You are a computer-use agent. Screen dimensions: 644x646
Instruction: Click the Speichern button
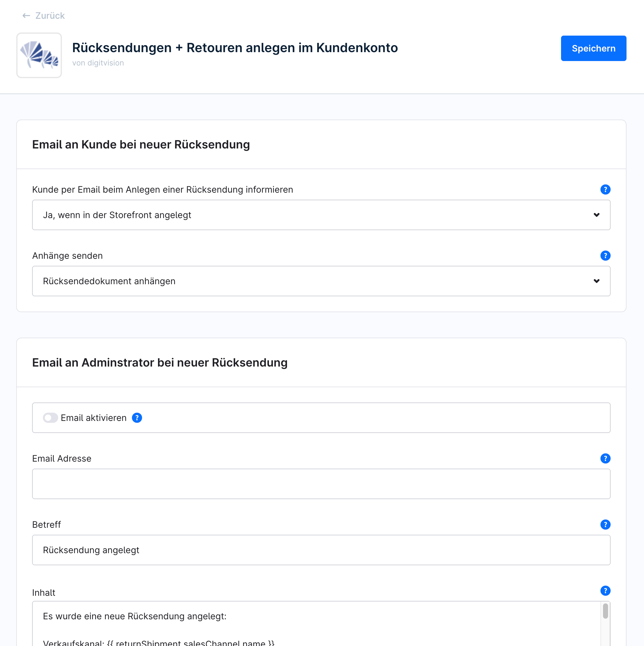(593, 49)
